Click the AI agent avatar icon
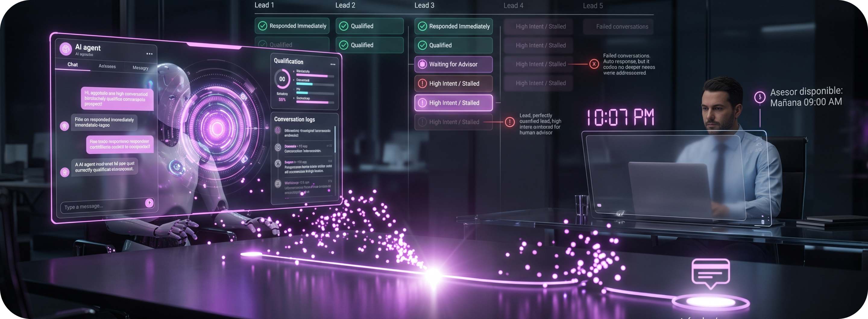868x319 pixels. (66, 48)
